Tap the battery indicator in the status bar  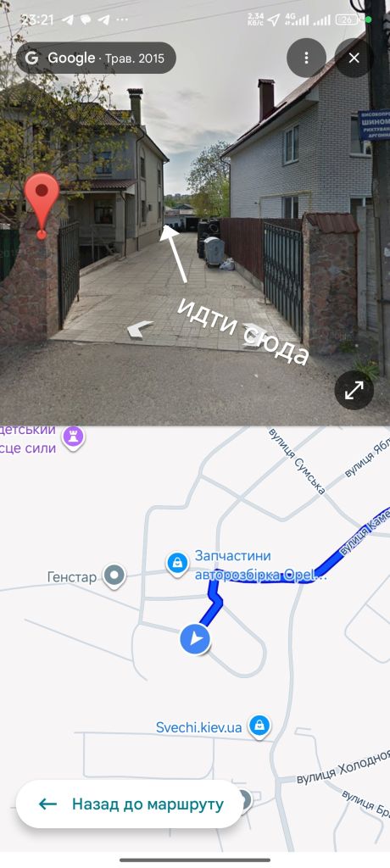pyautogui.click(x=348, y=20)
